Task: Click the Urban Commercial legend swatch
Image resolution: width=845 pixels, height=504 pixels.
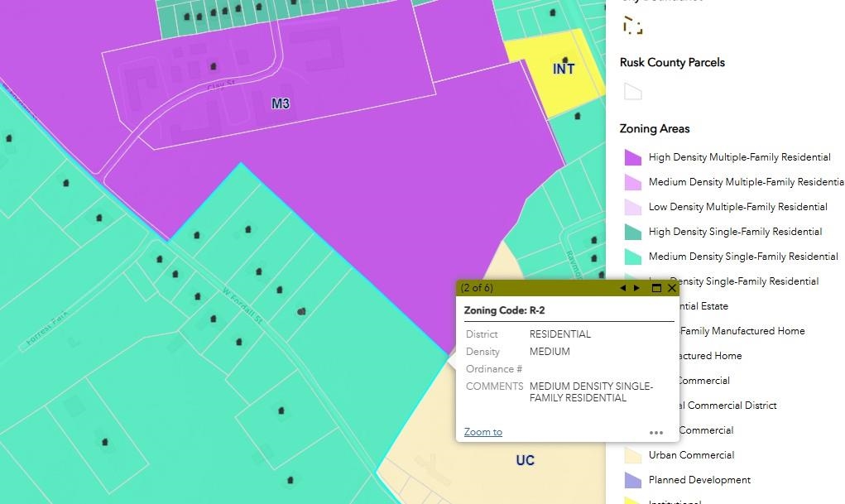Action: [x=632, y=455]
